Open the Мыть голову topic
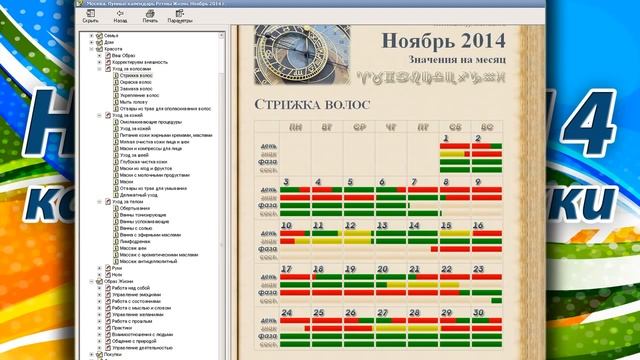Screen dimensions: 640x360 (133, 102)
